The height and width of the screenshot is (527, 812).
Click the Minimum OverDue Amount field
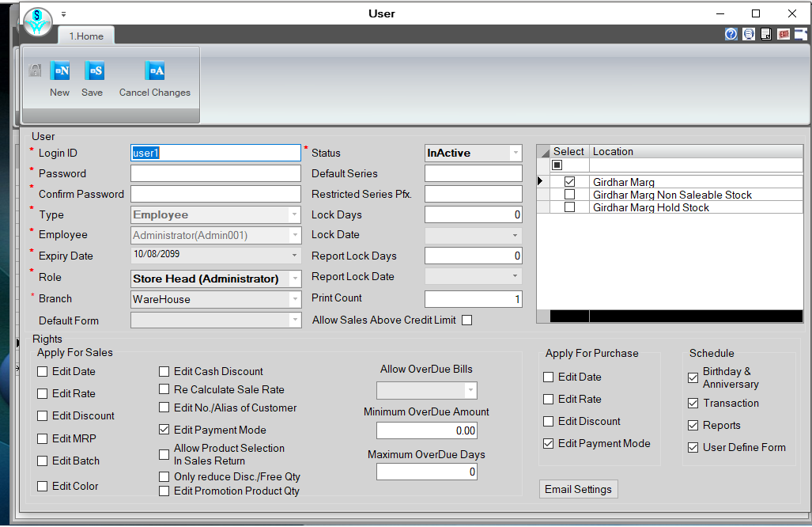coord(427,430)
